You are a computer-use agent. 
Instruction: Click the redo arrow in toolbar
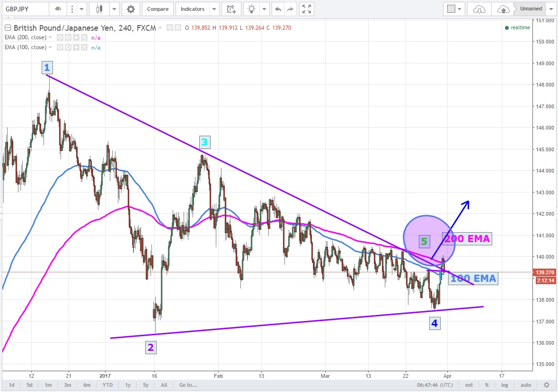[290, 9]
